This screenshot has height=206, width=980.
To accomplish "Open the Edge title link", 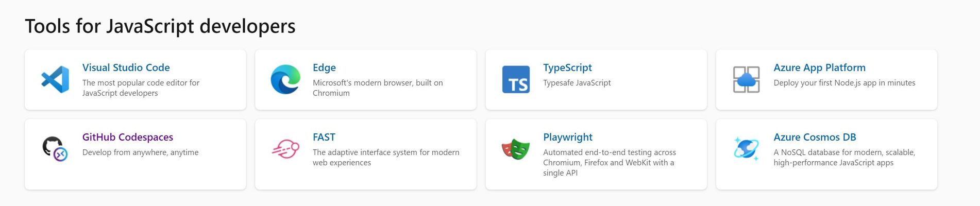I will coord(324,67).
